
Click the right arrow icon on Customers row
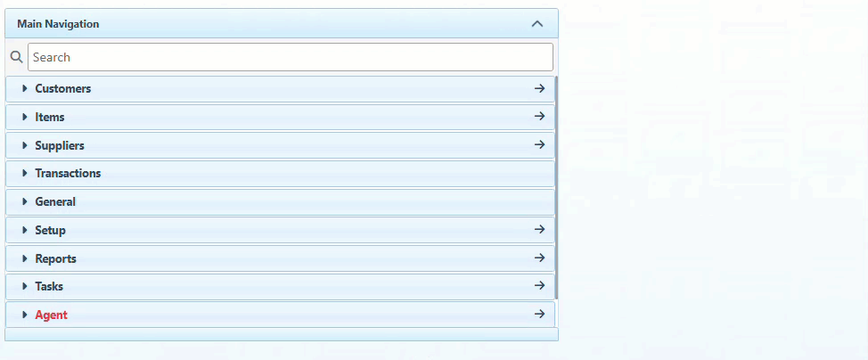click(539, 88)
